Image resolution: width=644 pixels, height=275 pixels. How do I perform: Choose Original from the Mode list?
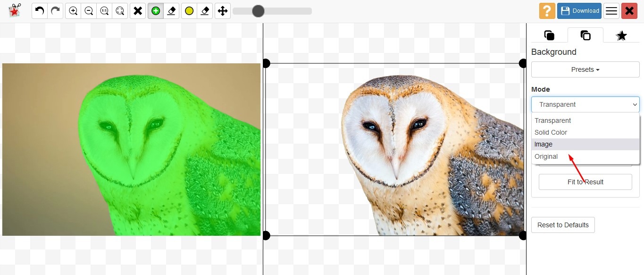click(x=585, y=156)
